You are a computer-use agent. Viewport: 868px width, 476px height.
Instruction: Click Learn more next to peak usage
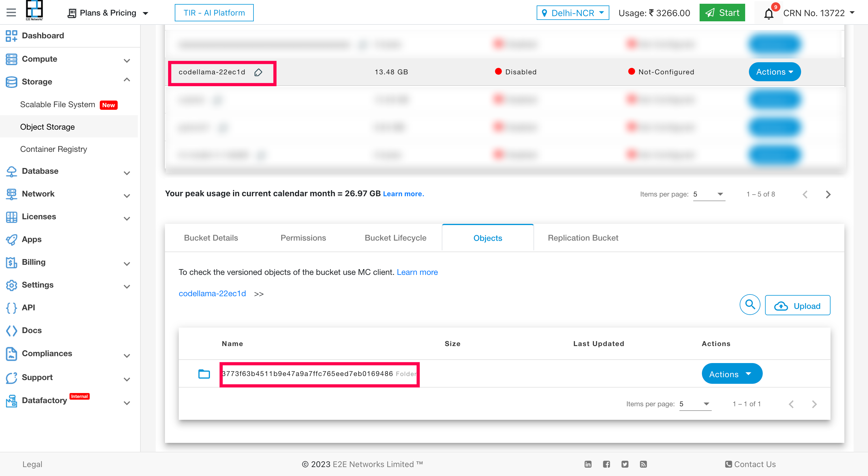coord(403,194)
